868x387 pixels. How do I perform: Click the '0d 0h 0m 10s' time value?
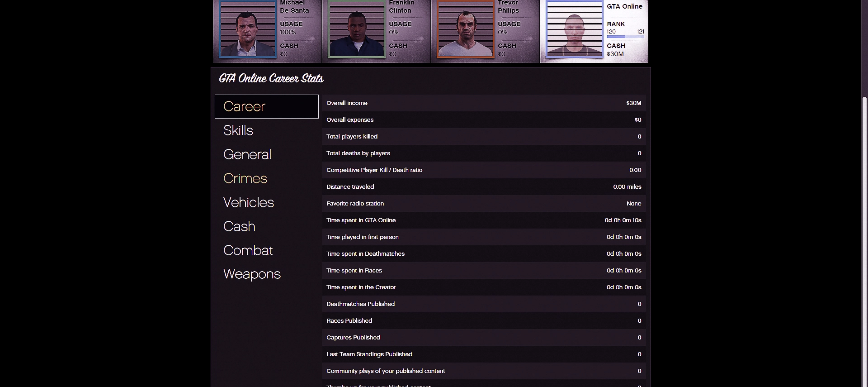623,220
